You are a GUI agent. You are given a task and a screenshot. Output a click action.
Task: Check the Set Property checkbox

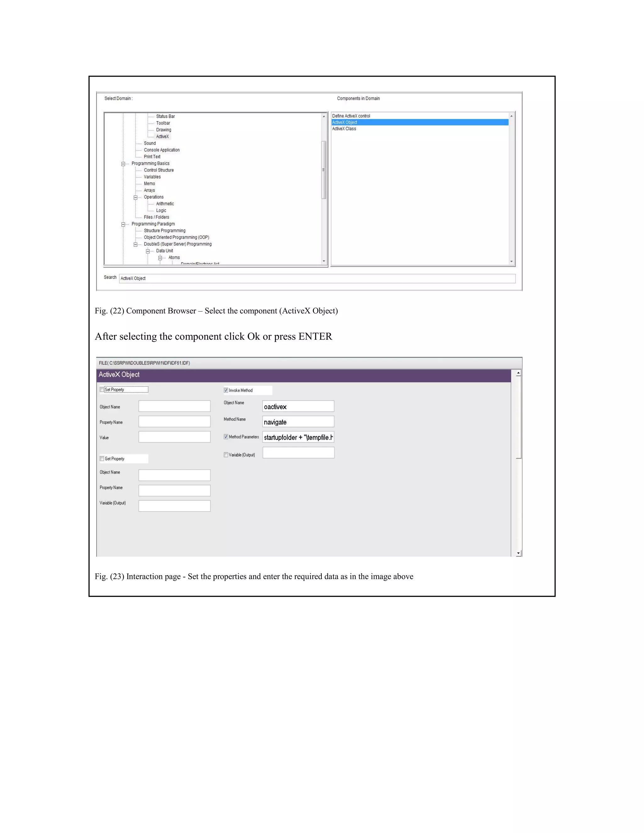(102, 389)
